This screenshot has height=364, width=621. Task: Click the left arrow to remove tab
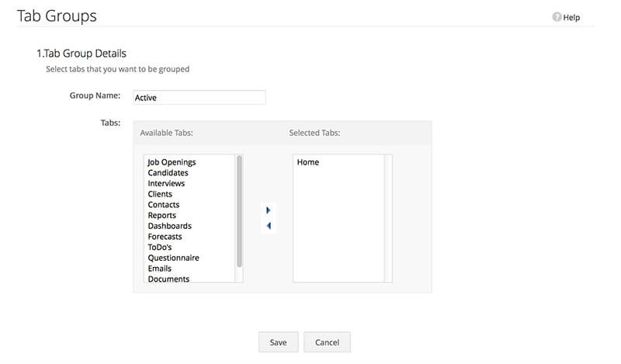(269, 226)
